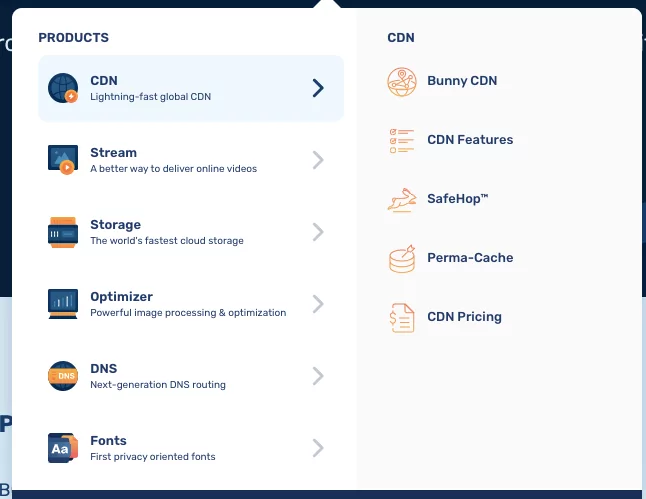The width and height of the screenshot is (646, 499).
Task: Click the Fonts Aa icon
Action: coord(63,448)
